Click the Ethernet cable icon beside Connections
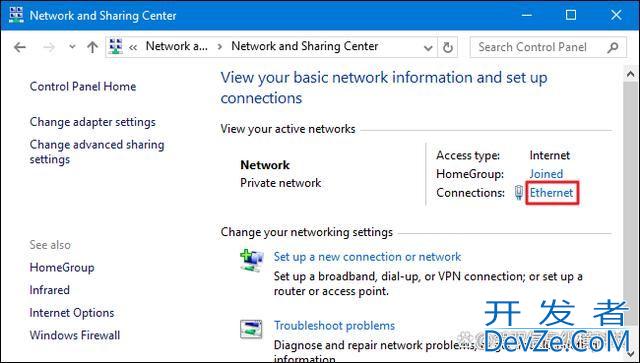The width and height of the screenshot is (640, 363). coord(518,193)
